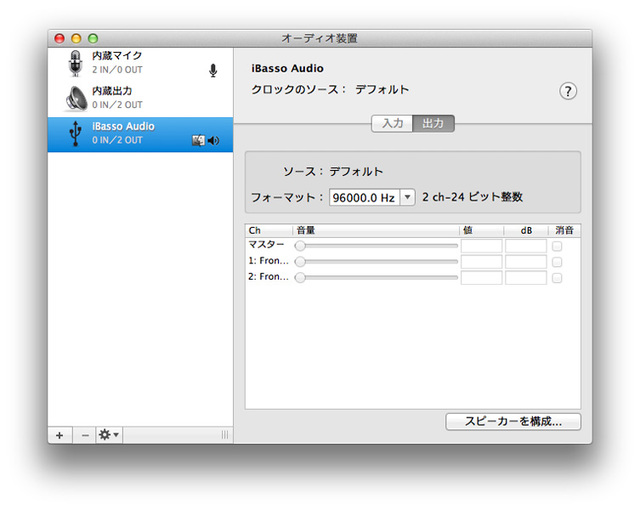Click the built-in output speaker icon
The height and width of the screenshot is (510, 640).
tap(76, 98)
